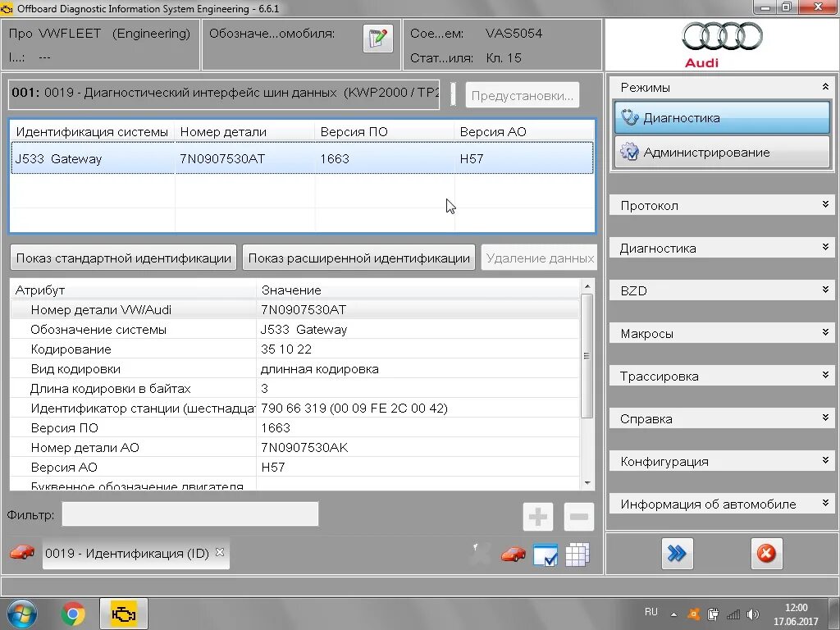Open the window with checkmark icon

[546, 555]
